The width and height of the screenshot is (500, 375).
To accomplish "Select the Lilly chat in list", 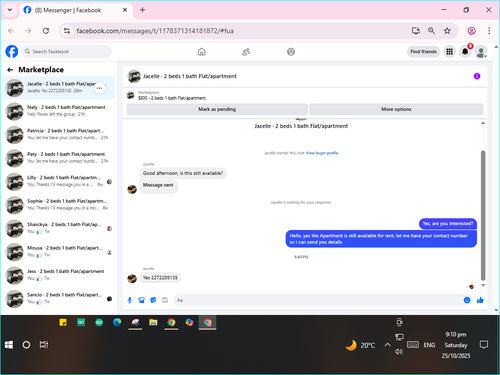I will [59, 181].
